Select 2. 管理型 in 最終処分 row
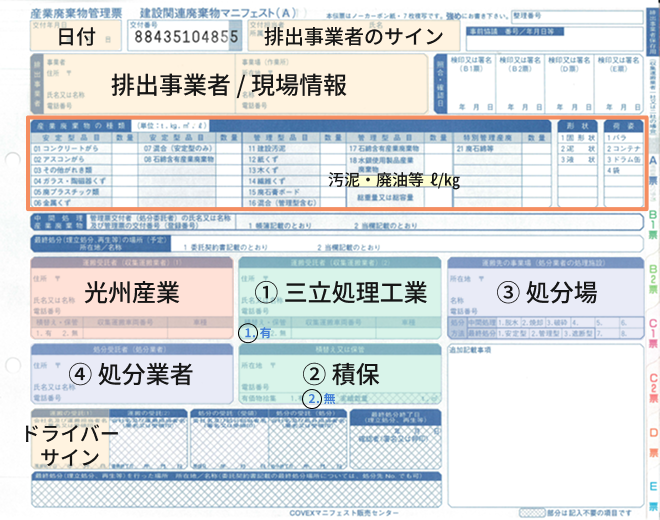Image resolution: width=660 pixels, height=520 pixels. pyautogui.click(x=544, y=333)
